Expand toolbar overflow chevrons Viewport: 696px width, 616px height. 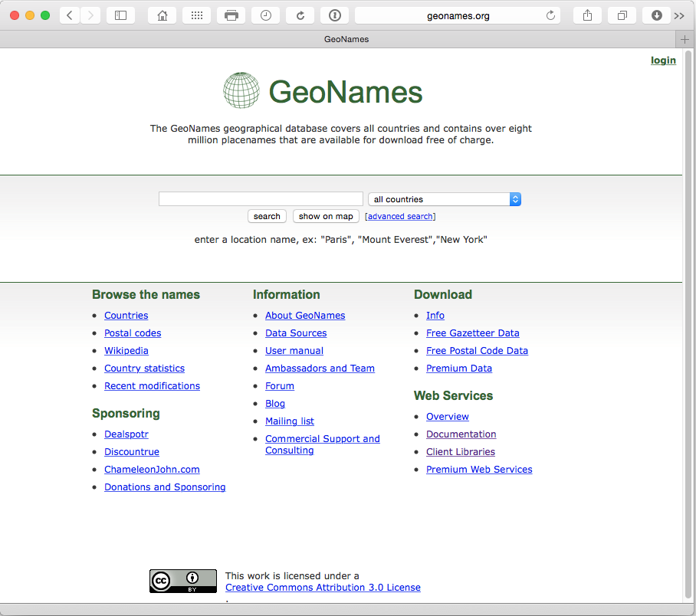(679, 16)
